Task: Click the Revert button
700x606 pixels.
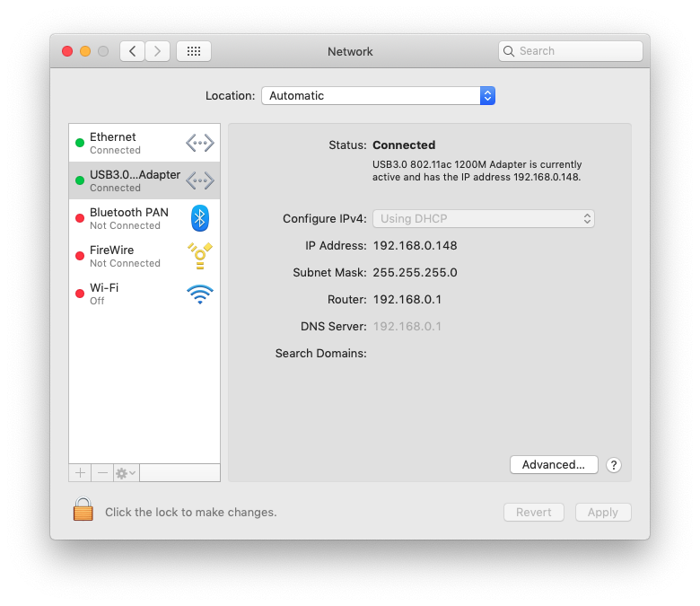Action: (533, 513)
